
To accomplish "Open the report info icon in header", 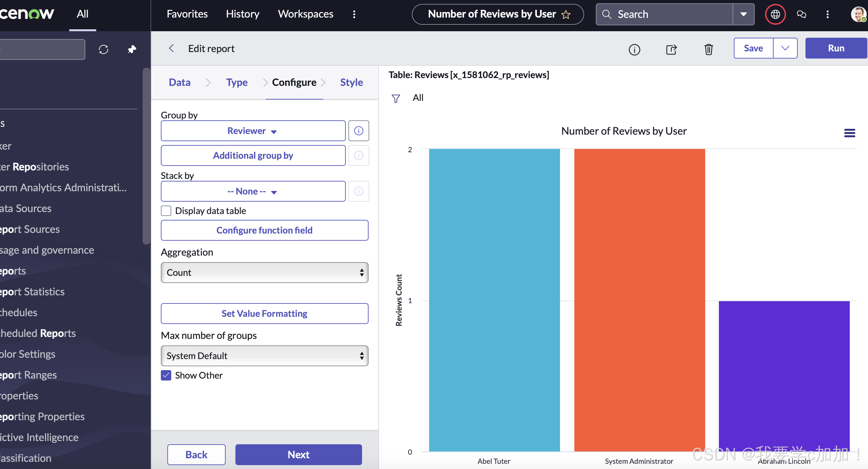I will pyautogui.click(x=634, y=49).
